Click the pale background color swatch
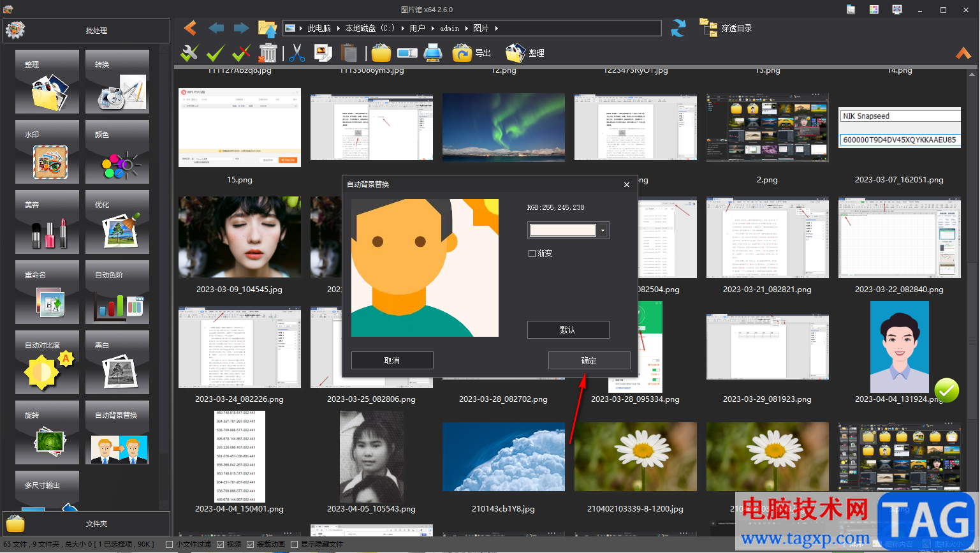980x553 pixels. click(563, 230)
